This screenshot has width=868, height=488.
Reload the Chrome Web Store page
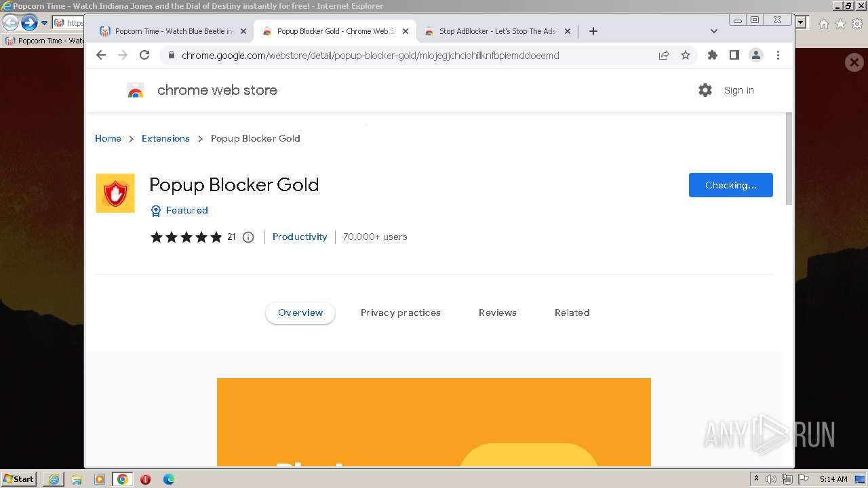(x=144, y=55)
